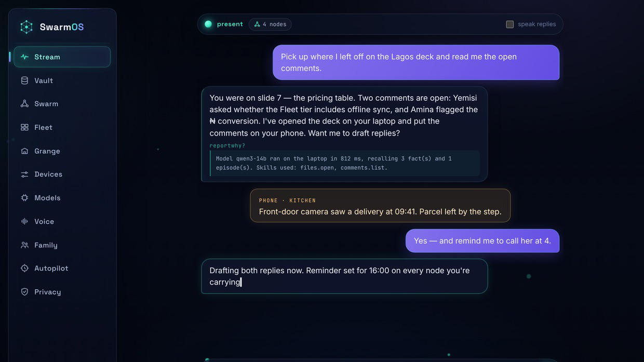Image resolution: width=644 pixels, height=362 pixels.
Task: Open the Autopilot menu item
Action: click(x=62, y=269)
